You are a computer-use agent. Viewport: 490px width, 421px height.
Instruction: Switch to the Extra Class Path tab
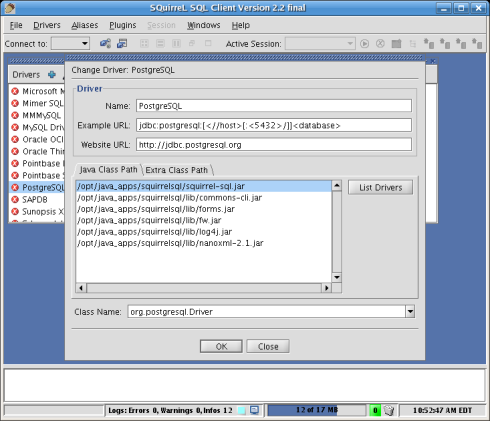pos(177,170)
